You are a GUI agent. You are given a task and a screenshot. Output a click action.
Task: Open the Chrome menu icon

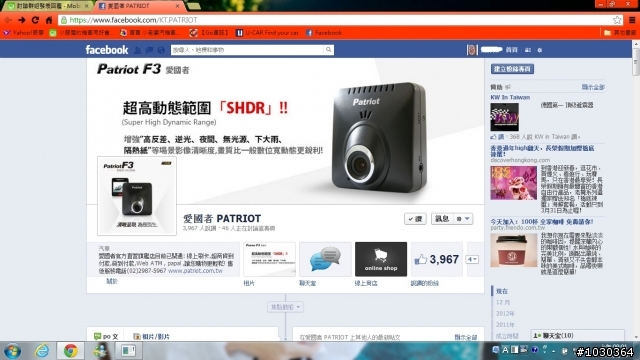[x=632, y=20]
